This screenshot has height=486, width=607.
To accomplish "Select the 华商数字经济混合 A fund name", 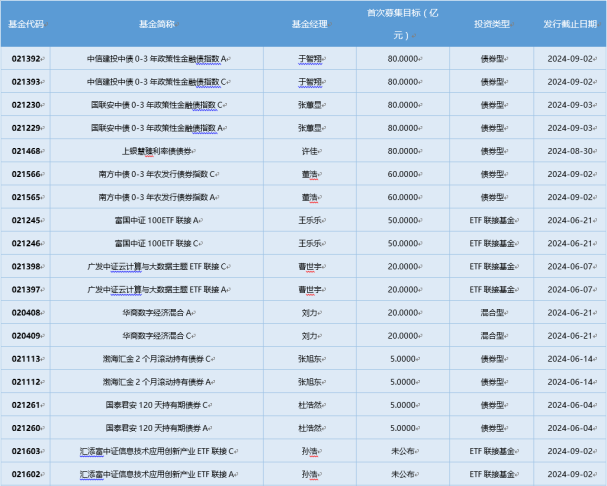I will tap(158, 312).
